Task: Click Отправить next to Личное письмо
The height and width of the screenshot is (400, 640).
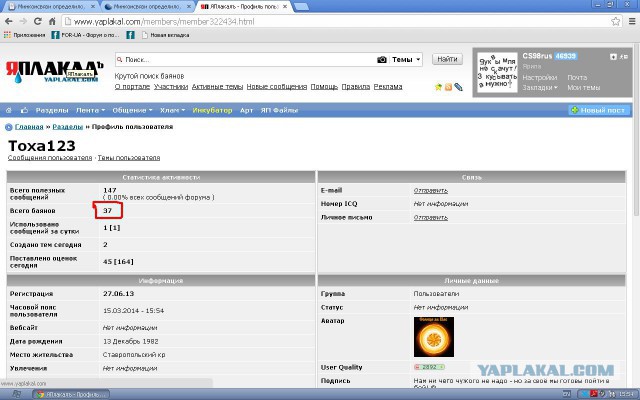Action: pyautogui.click(x=431, y=218)
